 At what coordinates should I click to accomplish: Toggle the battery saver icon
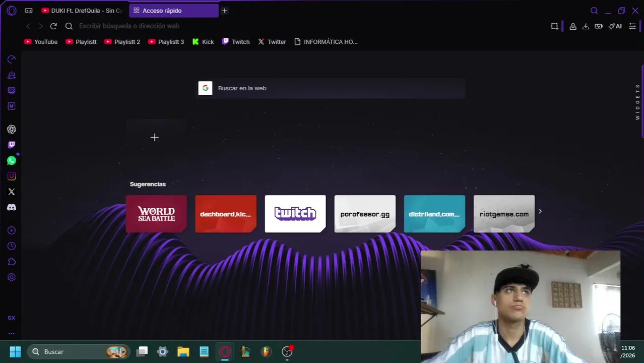click(599, 26)
